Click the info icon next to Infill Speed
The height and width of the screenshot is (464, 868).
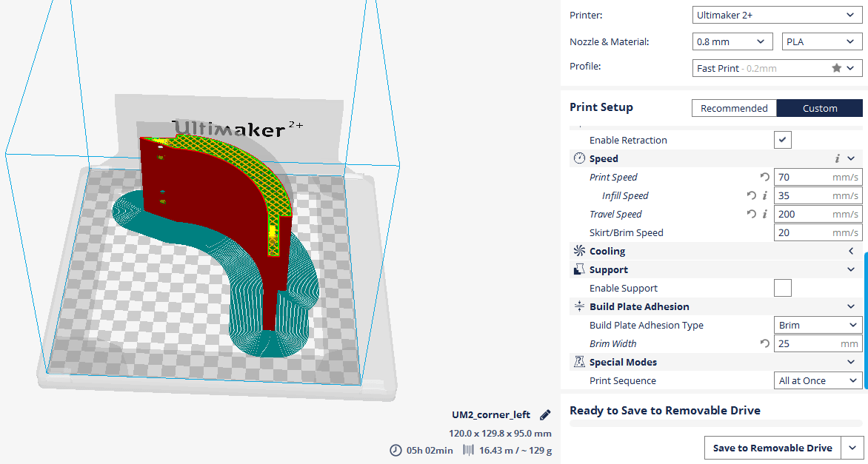click(x=764, y=196)
